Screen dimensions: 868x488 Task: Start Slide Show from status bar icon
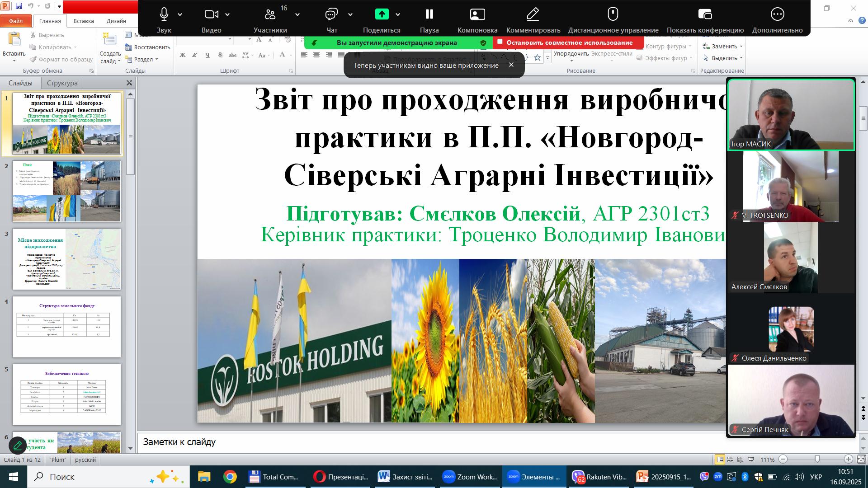(x=751, y=460)
